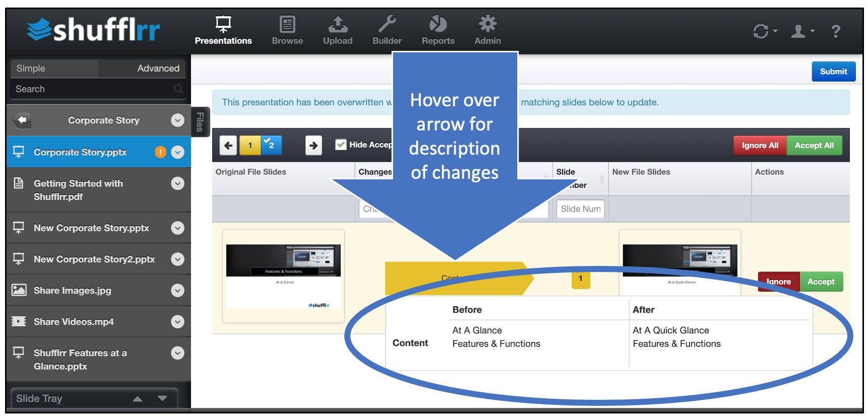868x419 pixels.
Task: Click the Ignore All button
Action: [x=760, y=146]
